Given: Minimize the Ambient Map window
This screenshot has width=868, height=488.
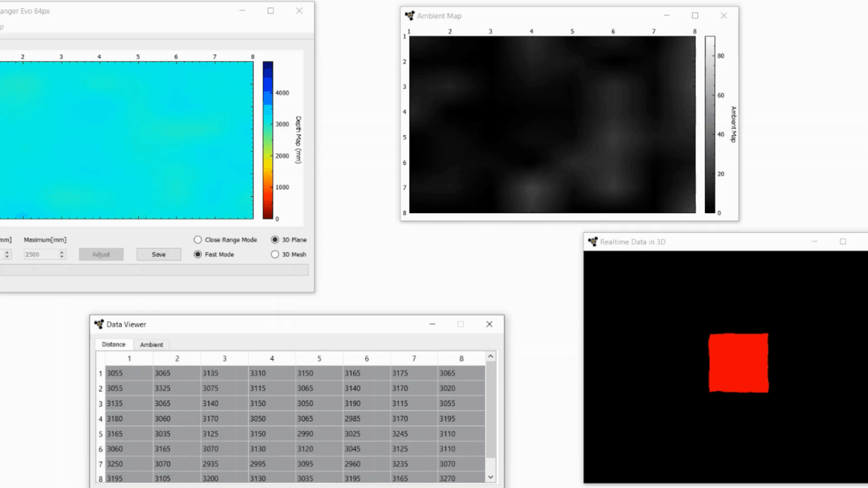Looking at the screenshot, I should click(666, 15).
